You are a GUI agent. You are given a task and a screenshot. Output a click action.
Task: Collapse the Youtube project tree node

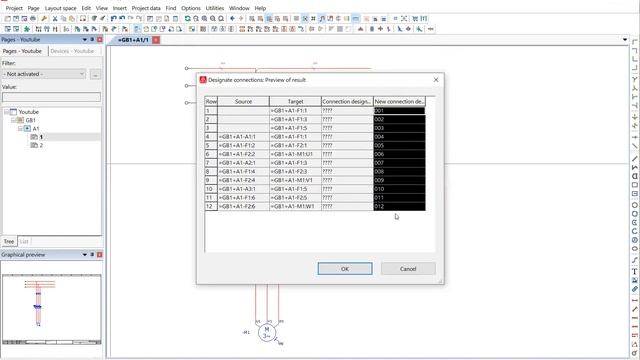pyautogui.click(x=7, y=112)
